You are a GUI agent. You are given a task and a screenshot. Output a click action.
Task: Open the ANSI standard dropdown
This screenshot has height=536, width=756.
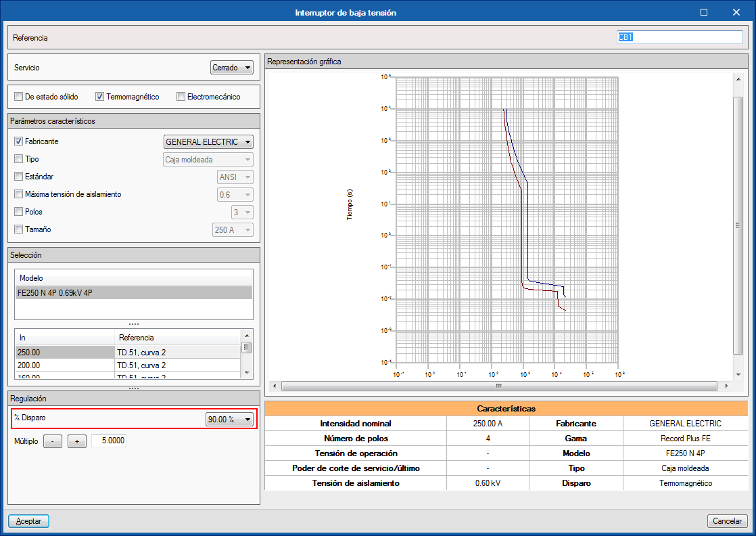(x=235, y=177)
